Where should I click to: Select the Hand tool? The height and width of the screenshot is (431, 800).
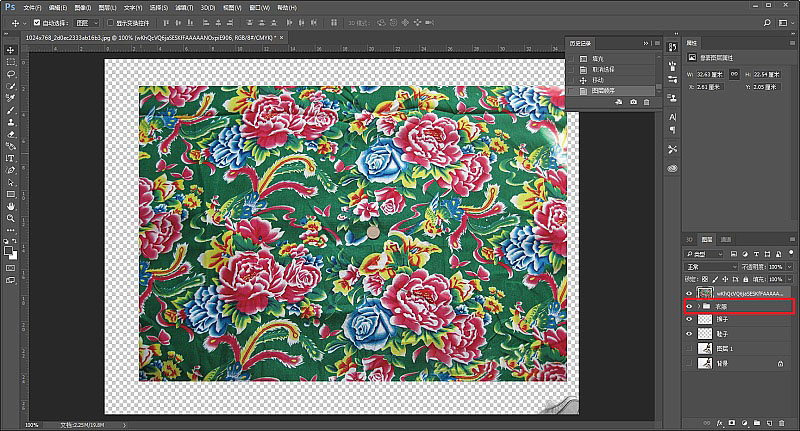tap(10, 207)
